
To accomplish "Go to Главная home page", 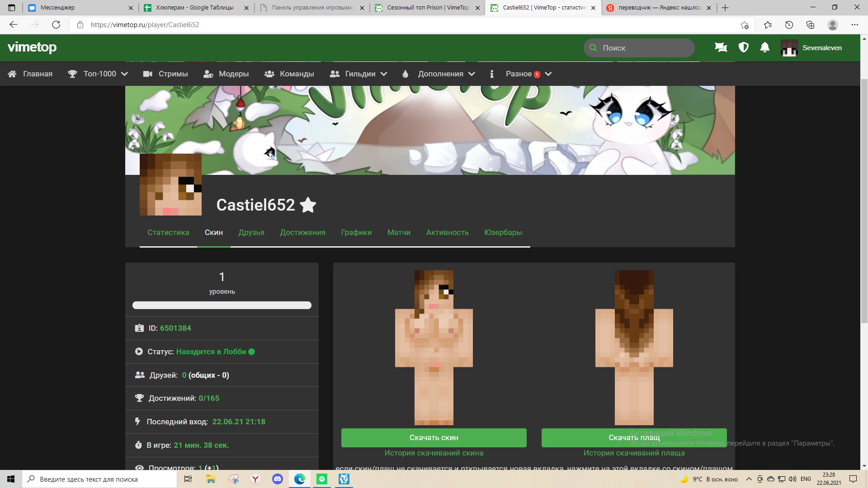I will [x=30, y=74].
